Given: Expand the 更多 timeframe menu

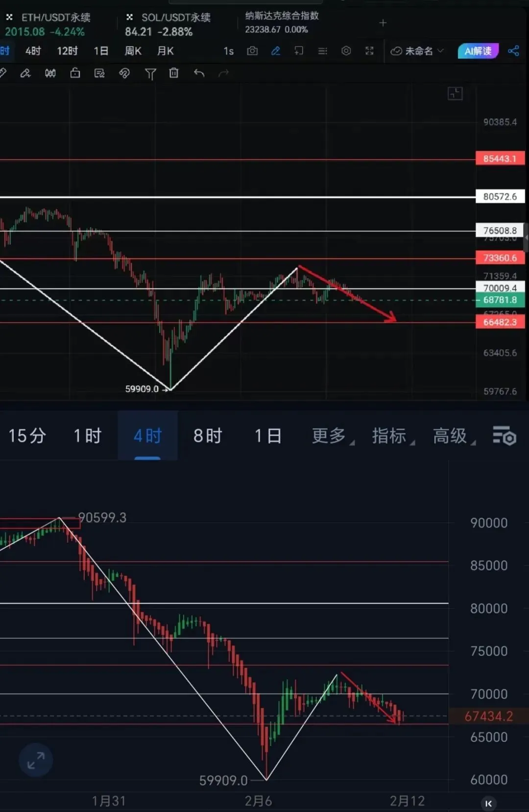Looking at the screenshot, I should pos(332,436).
